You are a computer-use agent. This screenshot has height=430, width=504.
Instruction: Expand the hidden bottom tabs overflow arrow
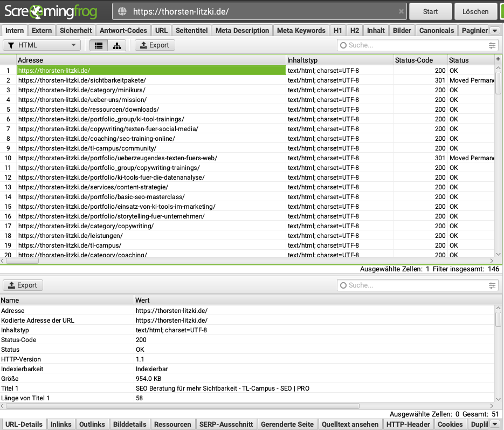point(495,424)
